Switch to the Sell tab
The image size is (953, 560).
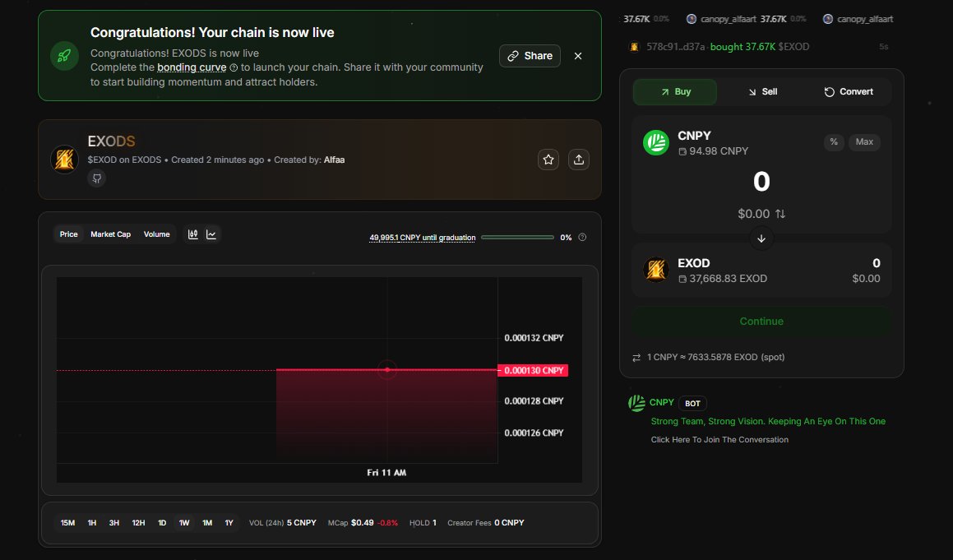(x=762, y=91)
